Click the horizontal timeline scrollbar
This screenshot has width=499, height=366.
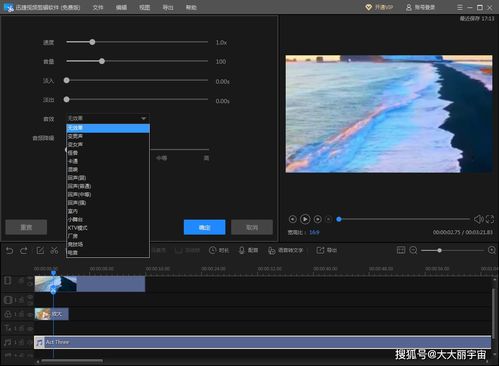72,361
